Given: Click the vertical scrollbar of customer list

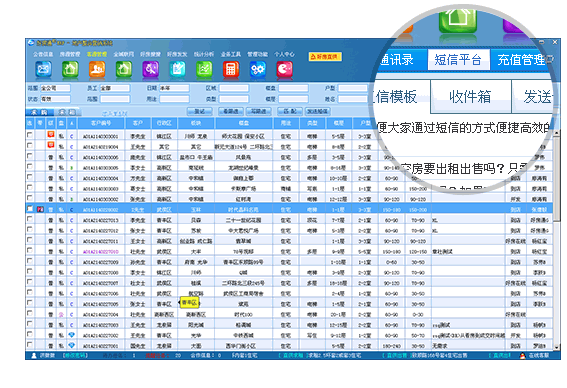Looking at the screenshot, I should tap(557, 239).
